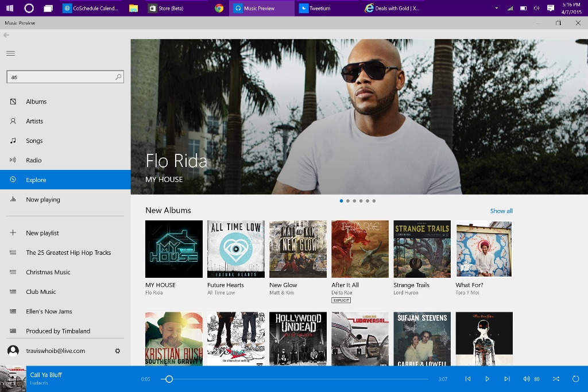Select the first carousel page dot

(341, 201)
